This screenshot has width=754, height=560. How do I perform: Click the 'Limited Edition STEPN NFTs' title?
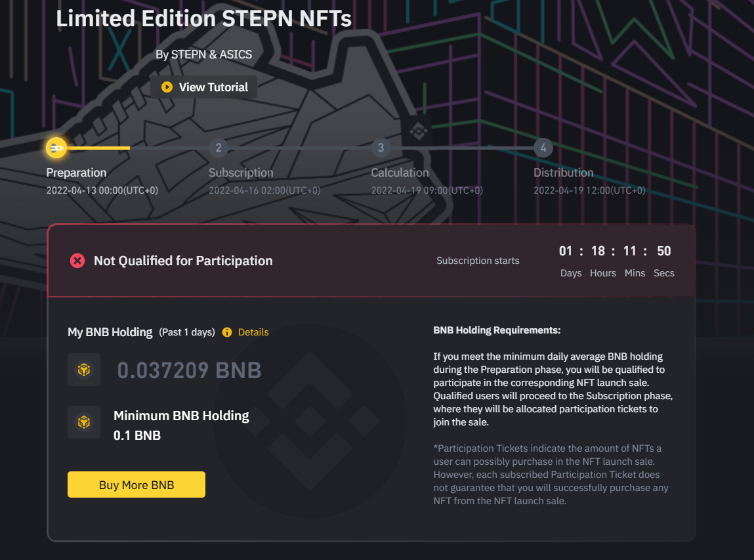204,19
